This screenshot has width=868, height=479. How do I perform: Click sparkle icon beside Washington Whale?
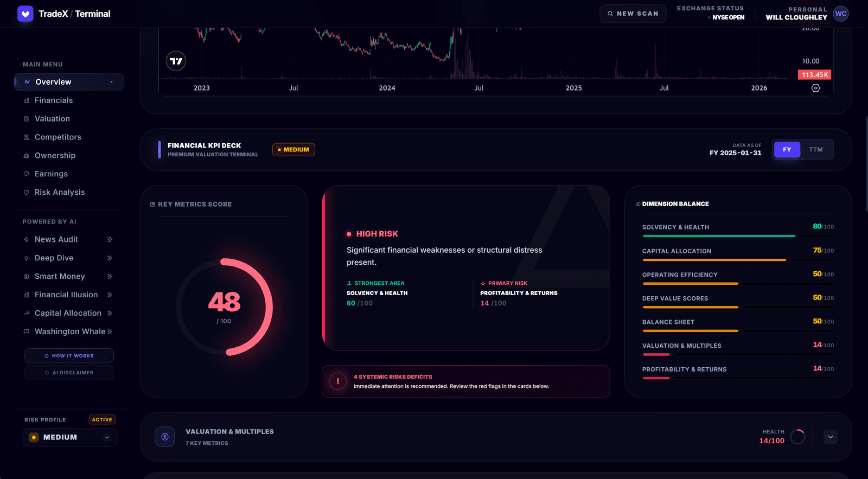[110, 331]
